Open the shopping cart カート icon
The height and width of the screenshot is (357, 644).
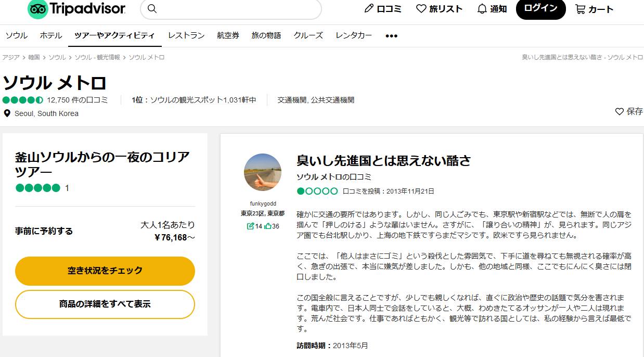click(x=595, y=9)
